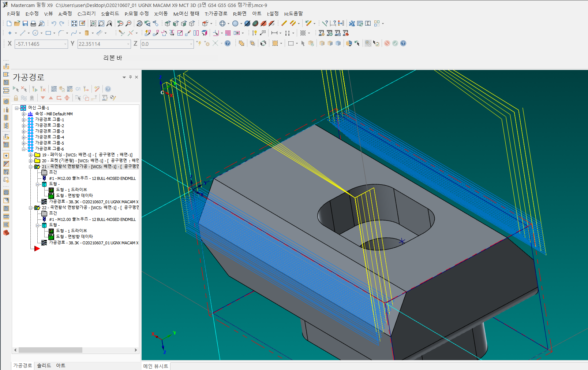588x370 pixels.
Task: Expand the 가공경로 그룹-1 node
Action: [x=23, y=120]
